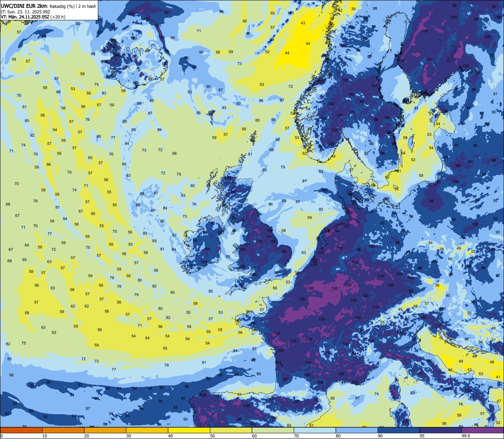This screenshot has width=504, height=439.
Task: Click the 20–30 legend color segment
Action: click(105, 430)
